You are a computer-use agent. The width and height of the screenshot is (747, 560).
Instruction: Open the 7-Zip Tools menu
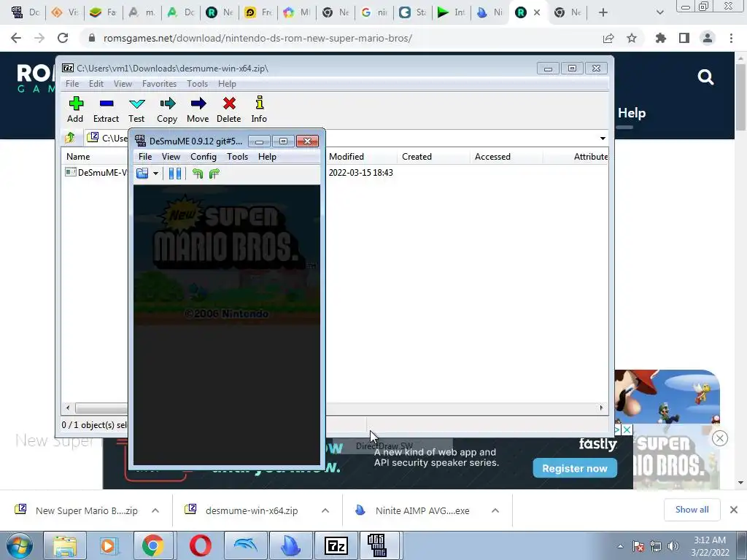(x=197, y=84)
